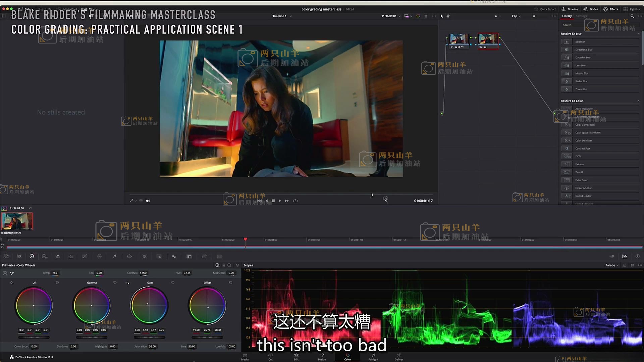Click the Gain master wheel slider
The width and height of the screenshot is (644, 362).
click(x=149, y=337)
